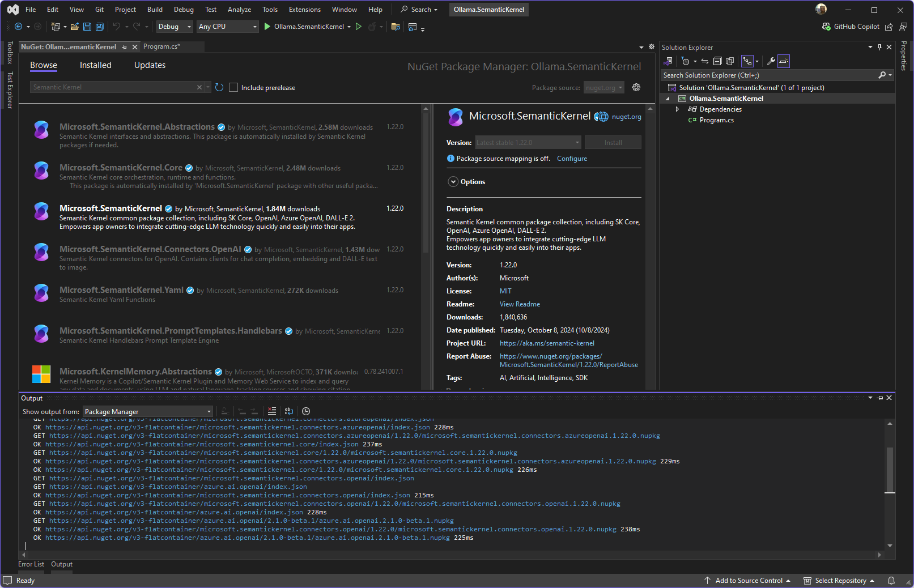Switch to the Program.cs* tab
914x588 pixels.
162,46
